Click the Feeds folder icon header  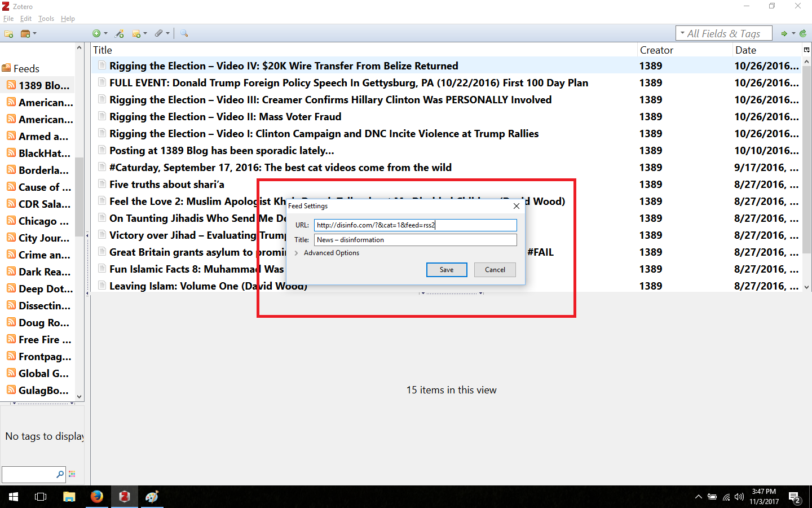[x=6, y=68]
